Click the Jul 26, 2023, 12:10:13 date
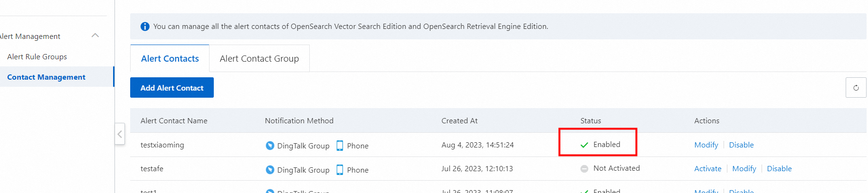 pos(477,168)
